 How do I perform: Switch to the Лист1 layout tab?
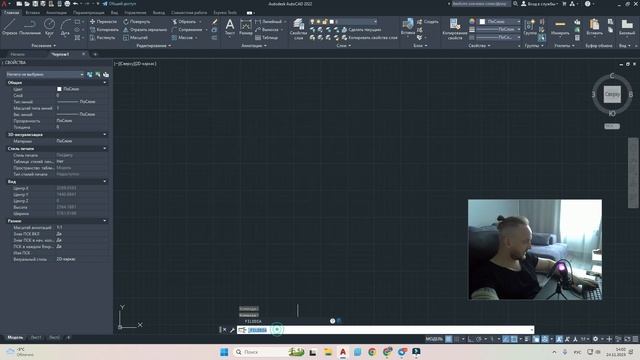click(x=36, y=338)
